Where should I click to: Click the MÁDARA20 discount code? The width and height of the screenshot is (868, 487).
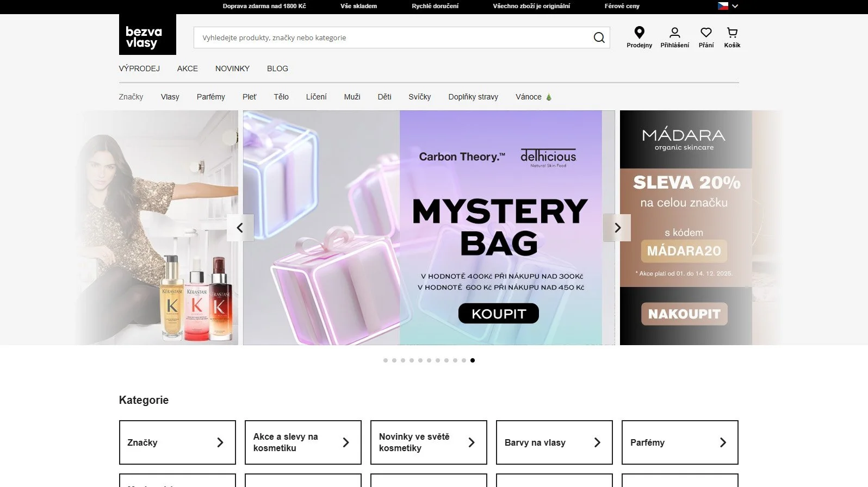[684, 251]
